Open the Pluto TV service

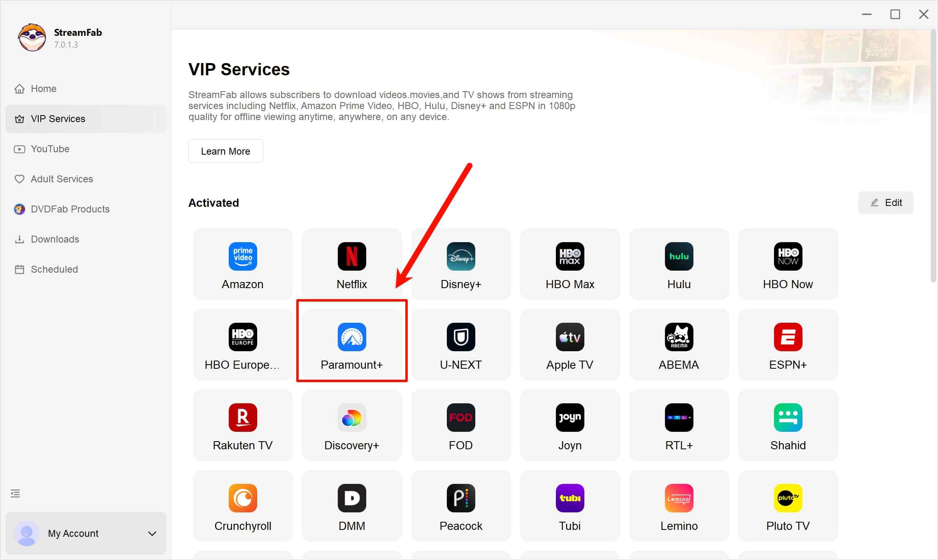tap(788, 499)
